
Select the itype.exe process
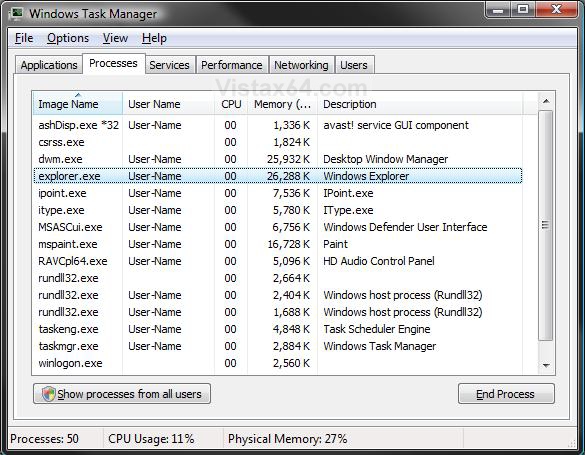278,210
